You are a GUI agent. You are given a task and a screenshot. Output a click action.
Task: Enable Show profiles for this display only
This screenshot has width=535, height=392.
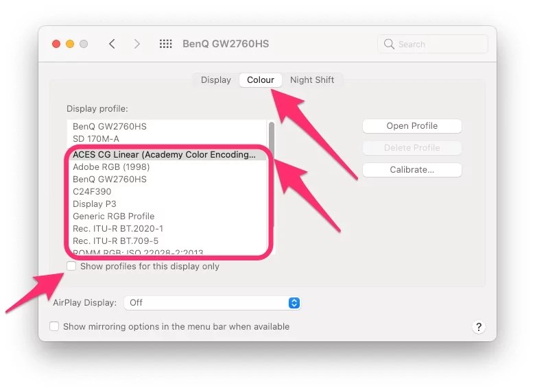click(71, 266)
